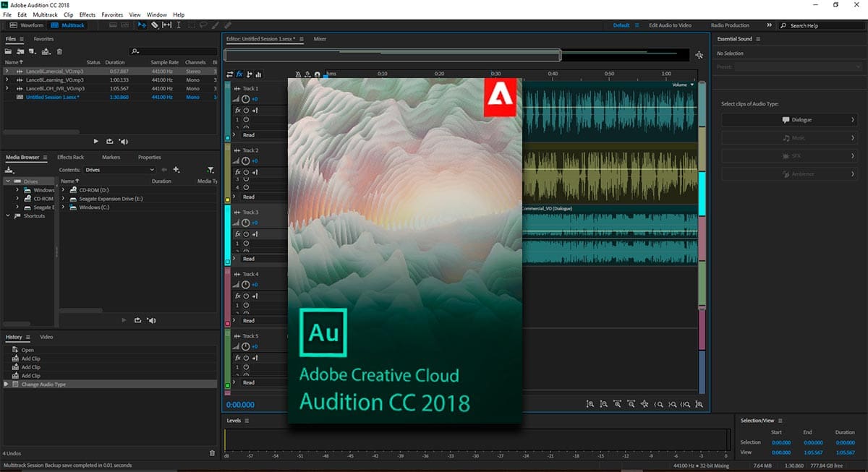Toggle the Track 3 fx power button
Image resolution: width=868 pixels, height=472 pixels.
tap(246, 234)
